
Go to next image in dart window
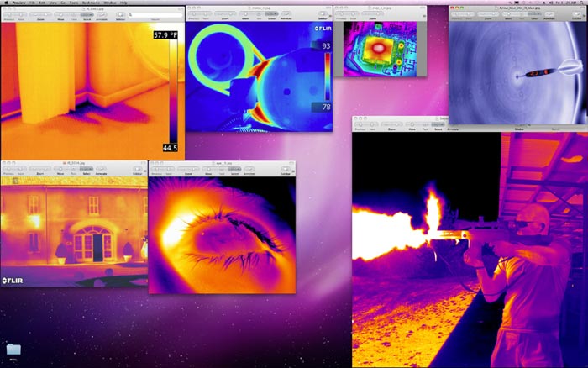[469, 14]
